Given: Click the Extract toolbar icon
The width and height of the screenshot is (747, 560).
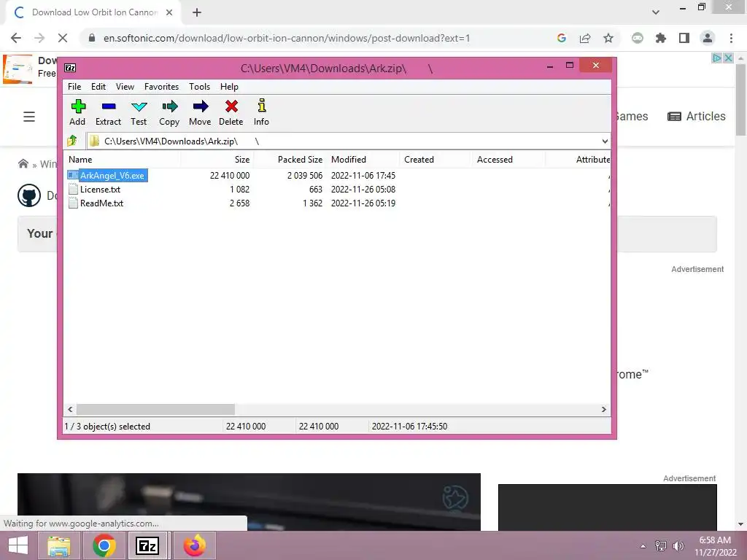Looking at the screenshot, I should pyautogui.click(x=109, y=106).
